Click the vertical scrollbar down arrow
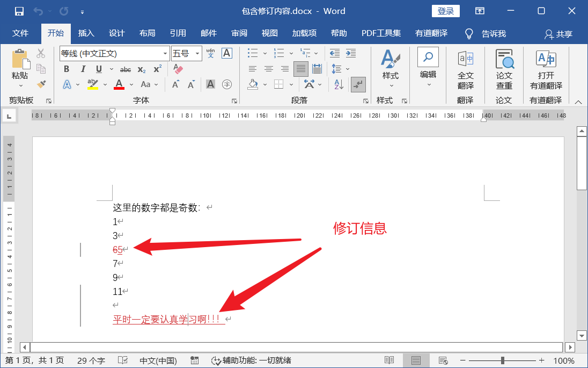Image resolution: width=588 pixels, height=368 pixels. click(x=582, y=335)
